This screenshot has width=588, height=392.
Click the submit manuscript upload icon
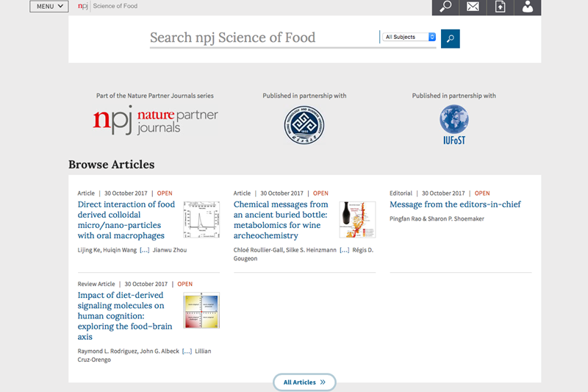[x=501, y=7]
